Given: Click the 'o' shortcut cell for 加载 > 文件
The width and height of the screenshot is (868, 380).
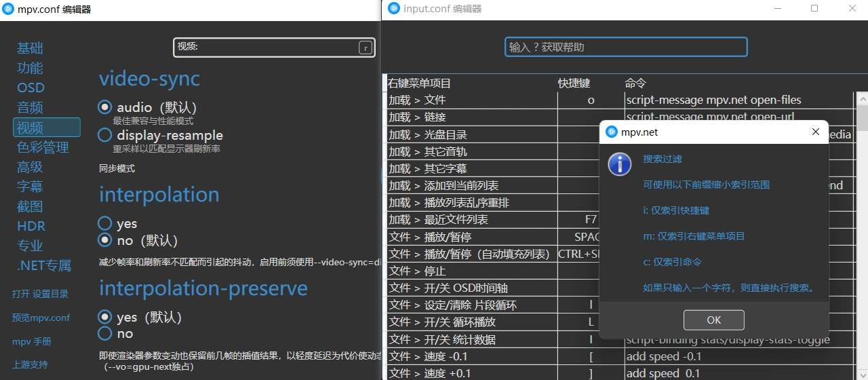Looking at the screenshot, I should [591, 100].
